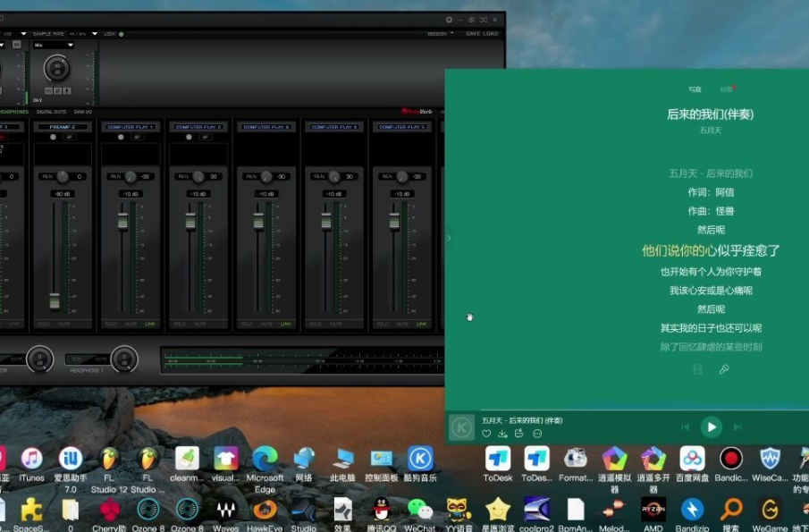Play the song in Kugou player

tap(711, 426)
